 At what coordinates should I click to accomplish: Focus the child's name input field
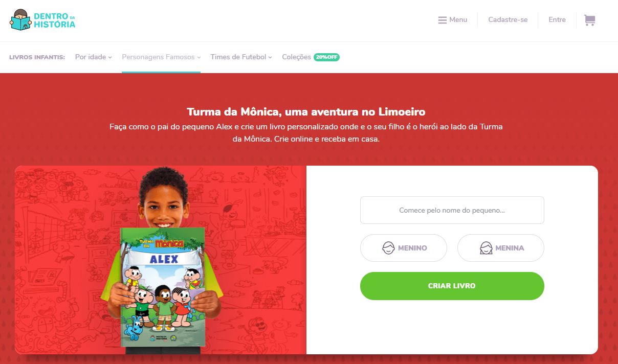tap(452, 210)
